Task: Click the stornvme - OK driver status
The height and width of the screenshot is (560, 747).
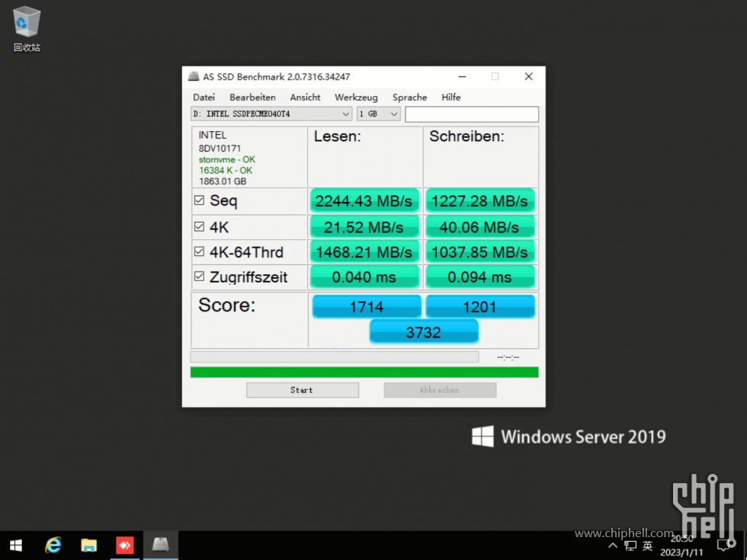Action: (227, 159)
